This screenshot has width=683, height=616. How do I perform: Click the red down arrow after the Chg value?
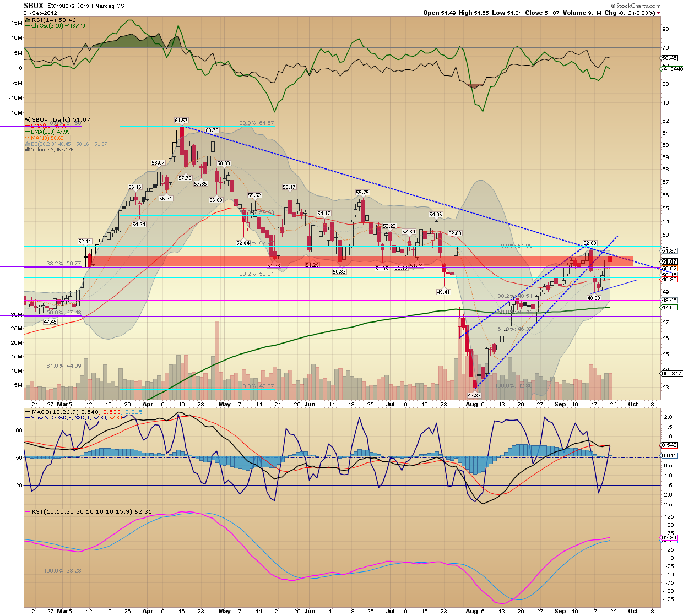659,13
